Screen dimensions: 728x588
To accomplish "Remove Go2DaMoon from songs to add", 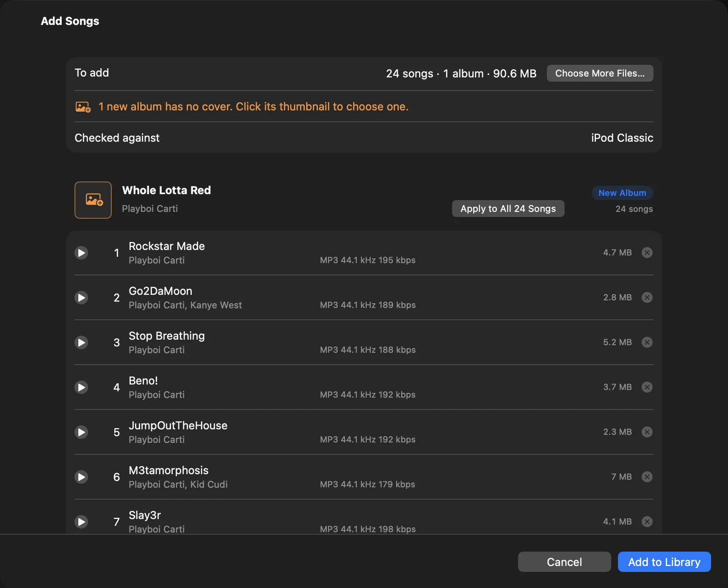I will (x=647, y=297).
